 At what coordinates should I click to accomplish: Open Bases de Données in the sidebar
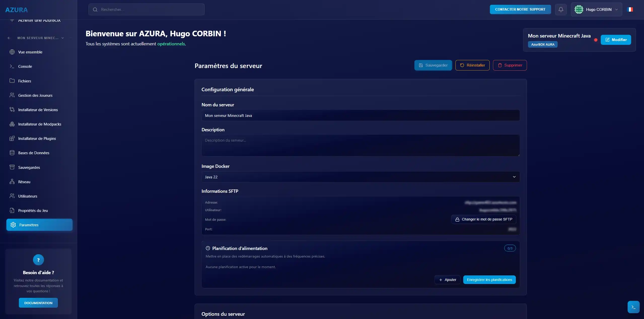coord(34,153)
